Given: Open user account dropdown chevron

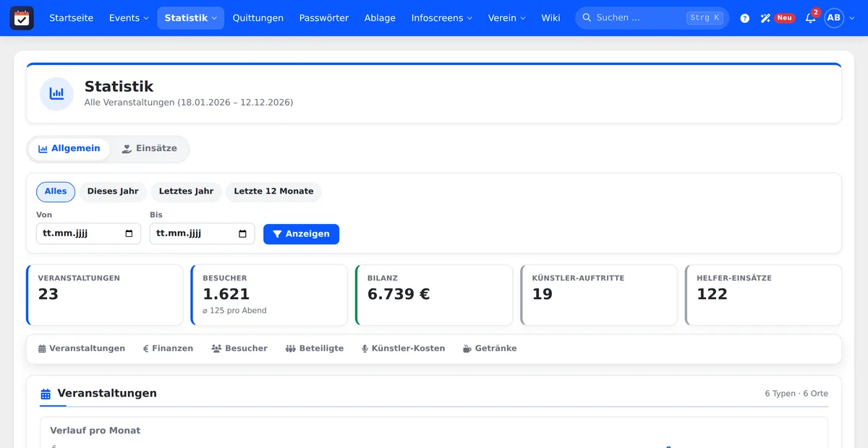Looking at the screenshot, I should pyautogui.click(x=852, y=18).
